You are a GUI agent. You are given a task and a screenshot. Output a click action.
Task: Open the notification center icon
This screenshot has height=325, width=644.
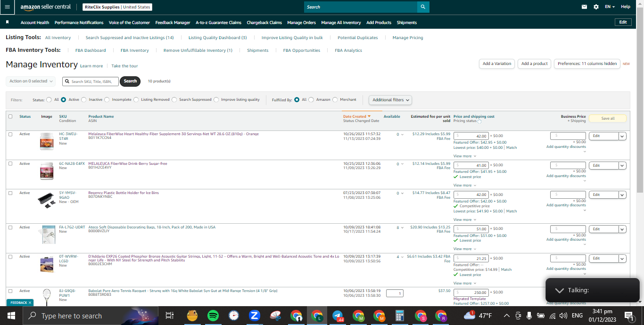pyautogui.click(x=628, y=316)
